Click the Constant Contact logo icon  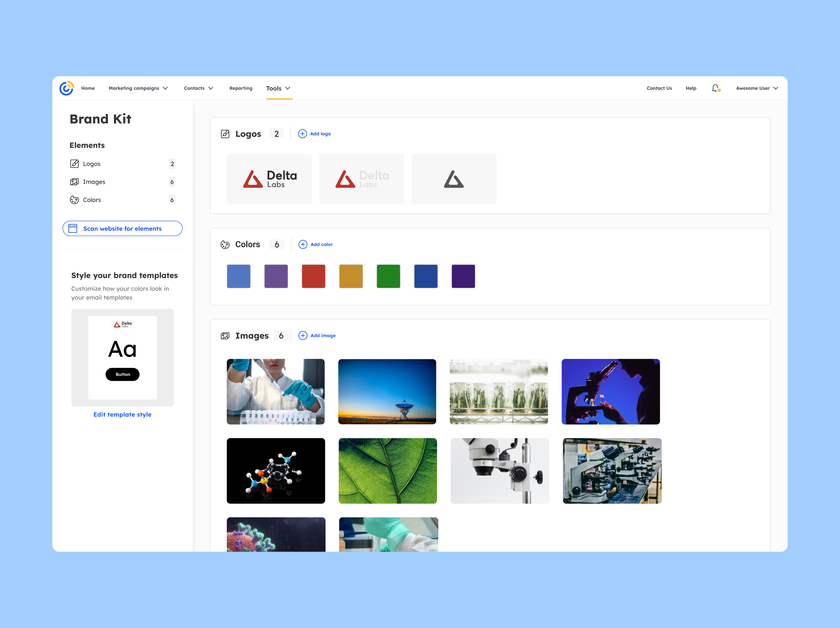[66, 88]
